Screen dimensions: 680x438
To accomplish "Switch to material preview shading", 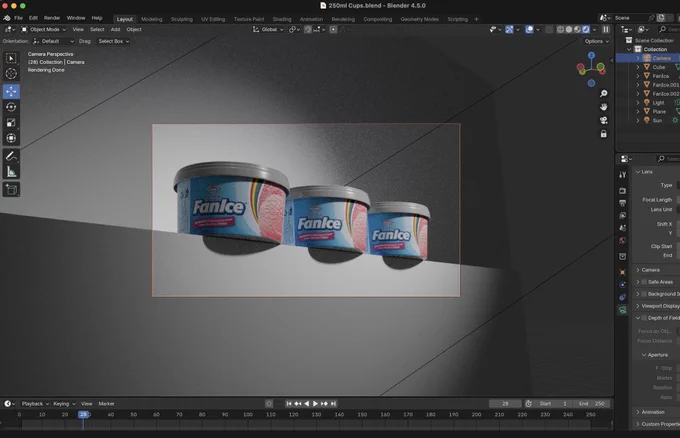I will (577, 29).
